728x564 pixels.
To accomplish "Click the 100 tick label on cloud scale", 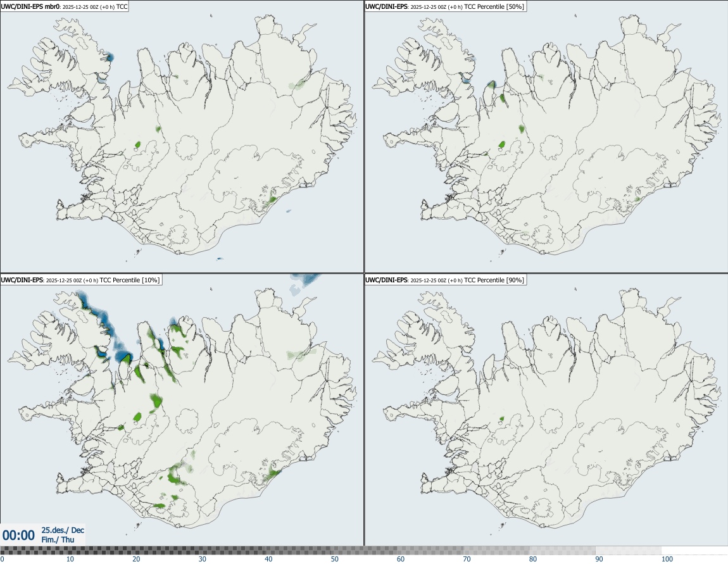I will coord(667,559).
